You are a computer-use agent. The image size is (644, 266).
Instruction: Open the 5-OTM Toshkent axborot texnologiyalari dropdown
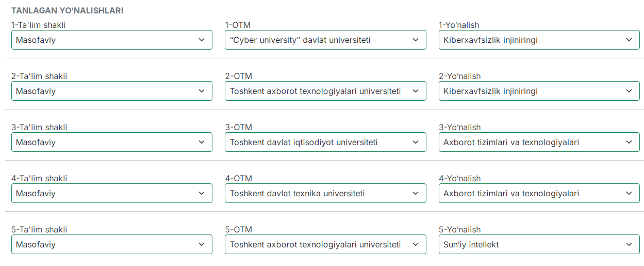(x=325, y=244)
